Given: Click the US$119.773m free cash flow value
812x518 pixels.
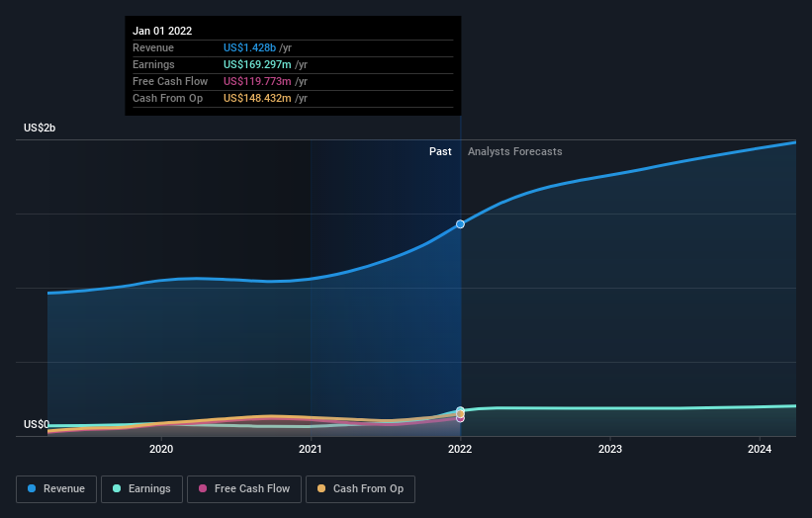Looking at the screenshot, I should coord(257,81).
